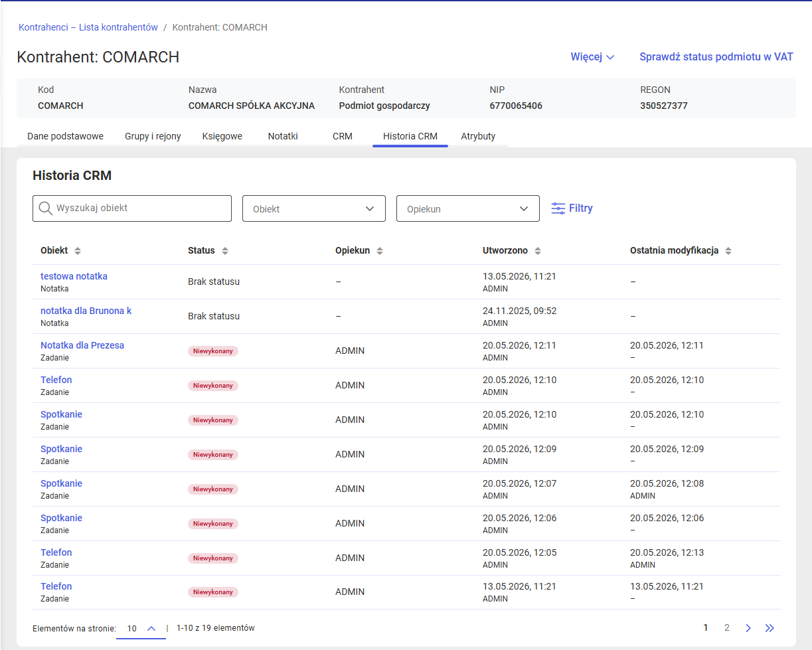This screenshot has width=812, height=650.
Task: Open the testowa notatka entry
Action: [74, 276]
